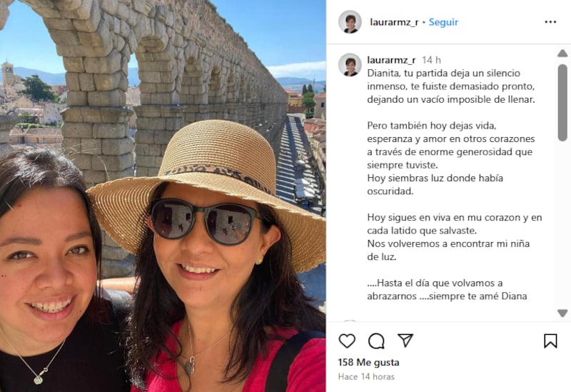Follow the account via Seguir
The image size is (571, 392).
coord(443,22)
